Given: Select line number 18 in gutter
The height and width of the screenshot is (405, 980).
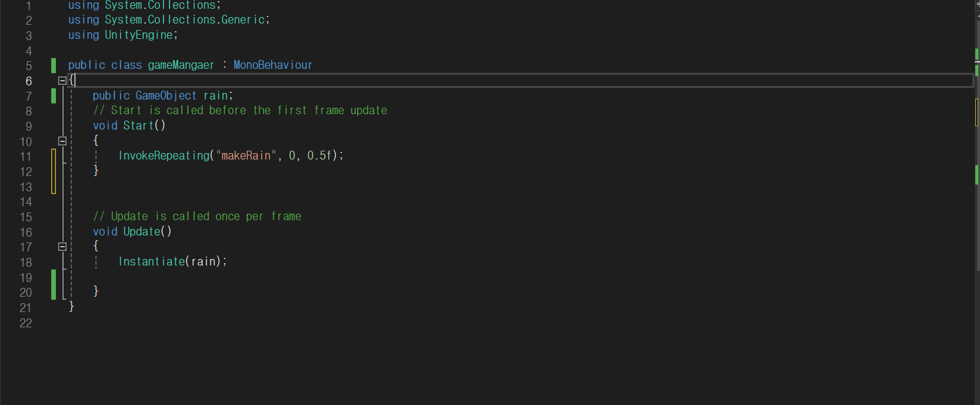Looking at the screenshot, I should pyautogui.click(x=25, y=263).
